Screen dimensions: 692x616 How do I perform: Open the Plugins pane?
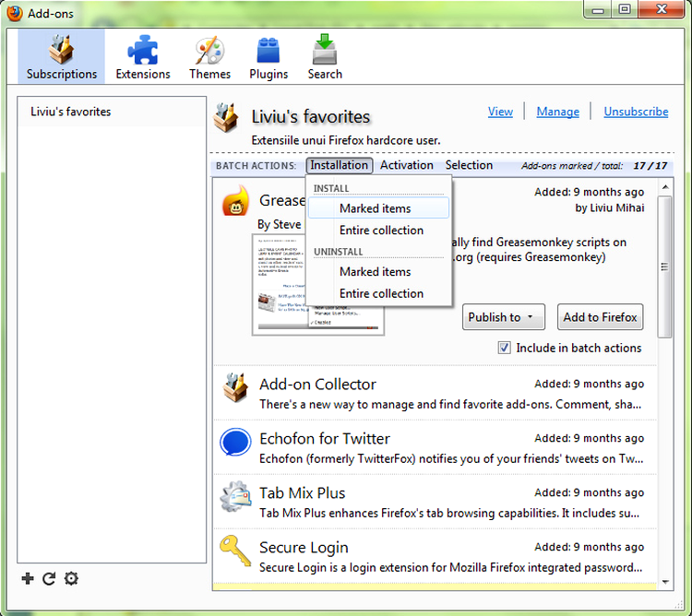pos(268,57)
